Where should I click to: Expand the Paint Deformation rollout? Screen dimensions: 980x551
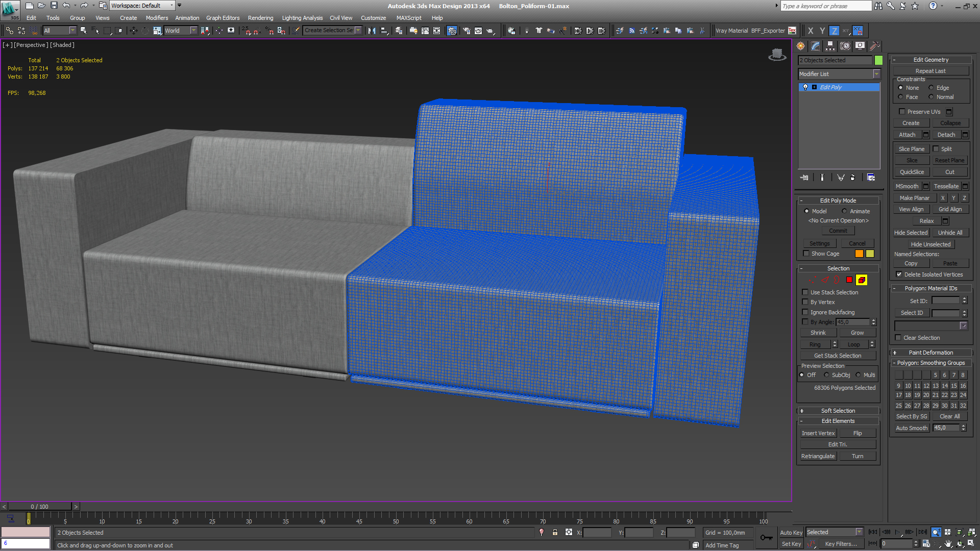931,352
